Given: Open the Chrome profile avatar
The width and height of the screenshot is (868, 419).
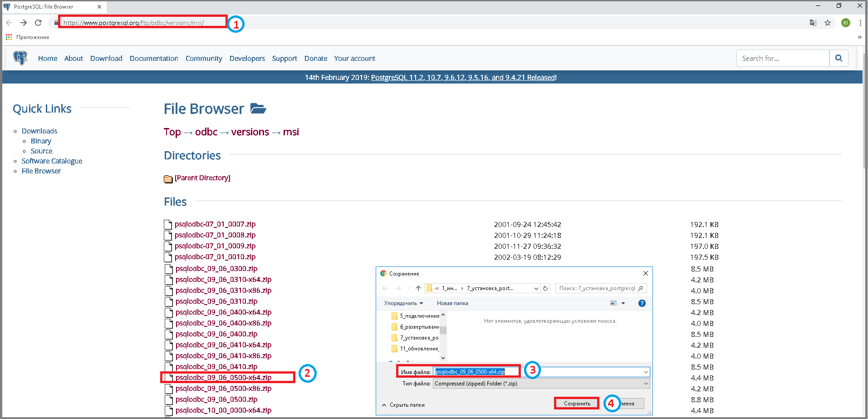Looking at the screenshot, I should click(846, 23).
